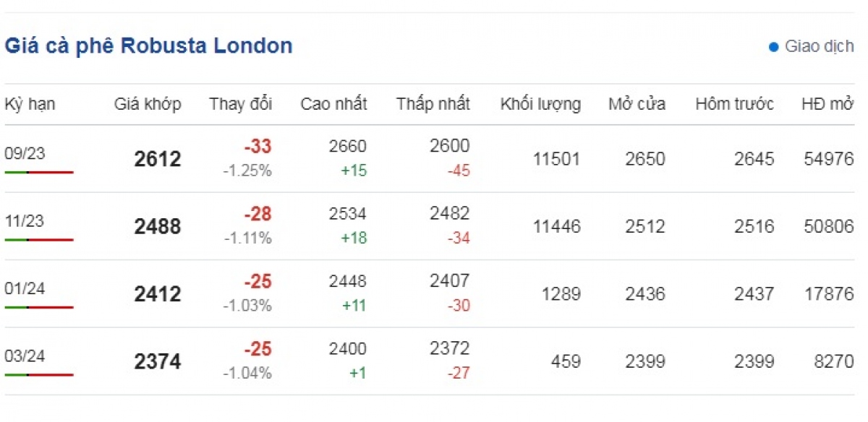Click the range bar under 09/23

coord(39,172)
